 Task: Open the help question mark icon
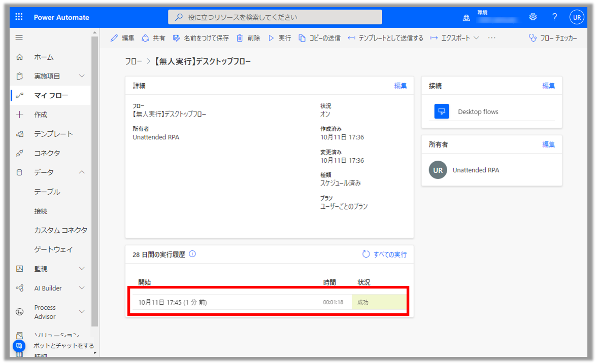coord(555,17)
